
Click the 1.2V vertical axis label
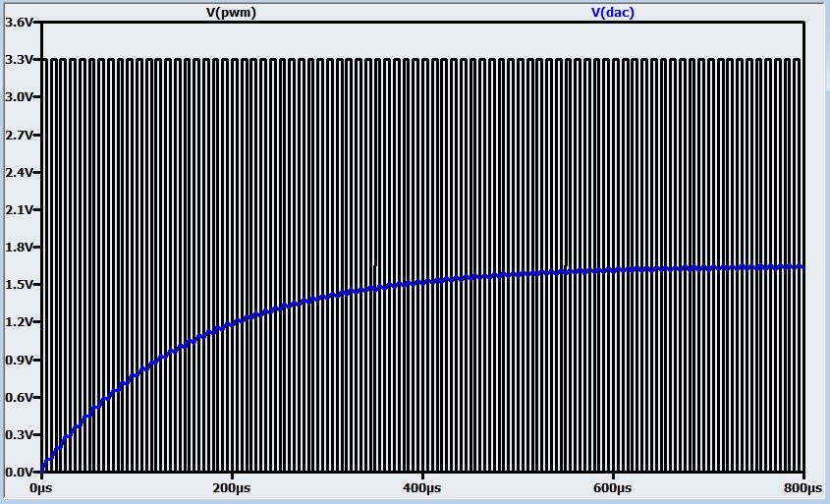coord(17,322)
